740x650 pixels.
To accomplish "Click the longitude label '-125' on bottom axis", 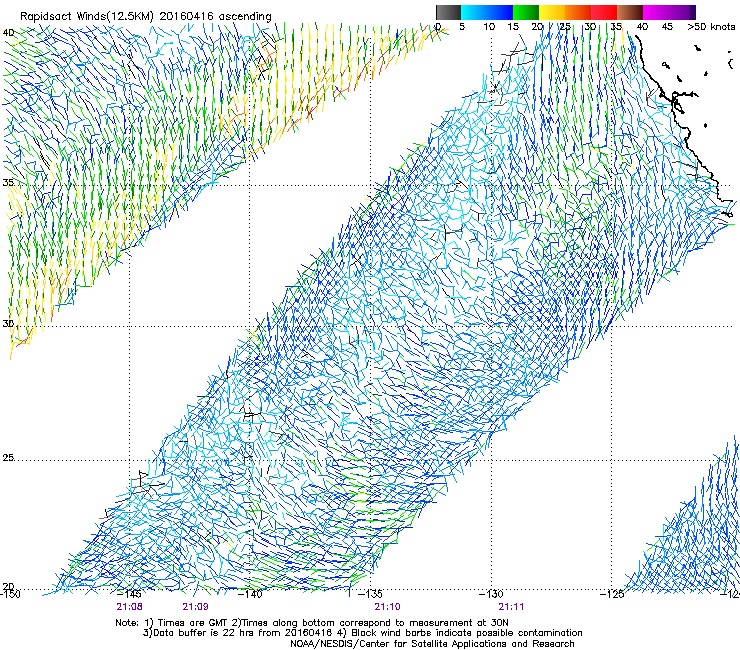I will (x=612, y=594).
